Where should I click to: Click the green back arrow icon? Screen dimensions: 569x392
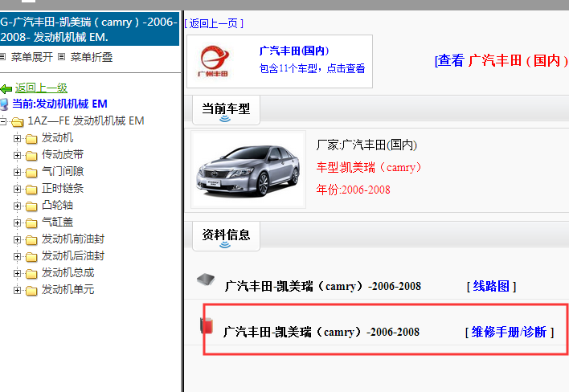6,88
